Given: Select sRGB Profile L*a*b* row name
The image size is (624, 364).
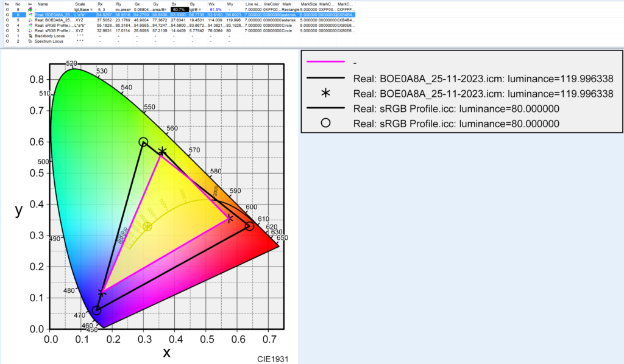Looking at the screenshot, I should (54, 25).
